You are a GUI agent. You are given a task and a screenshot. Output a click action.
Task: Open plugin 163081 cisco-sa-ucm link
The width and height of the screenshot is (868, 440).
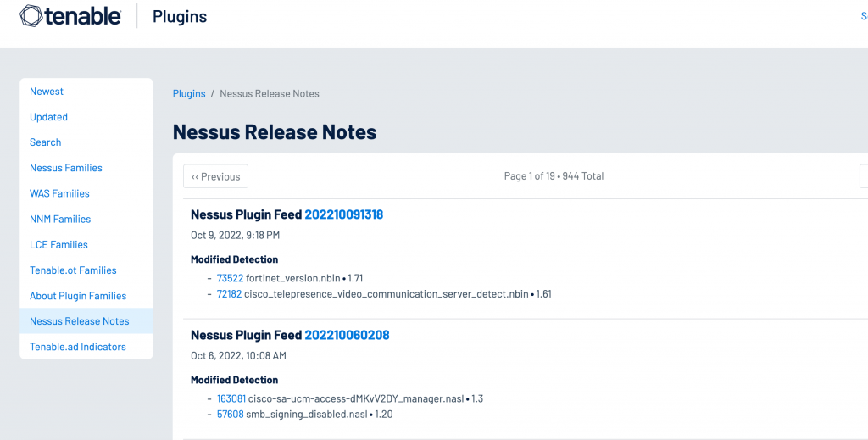[231, 398]
